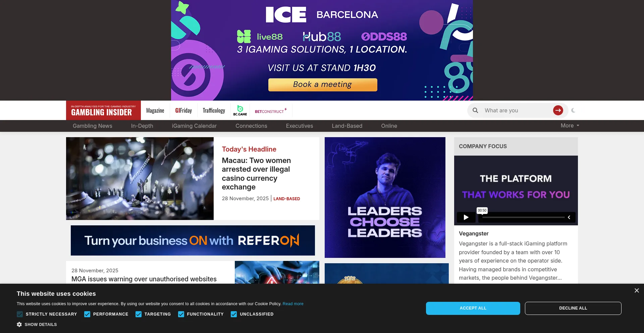Disable the Functionality cookies checkbox
The height and width of the screenshot is (333, 644).
[x=181, y=314]
